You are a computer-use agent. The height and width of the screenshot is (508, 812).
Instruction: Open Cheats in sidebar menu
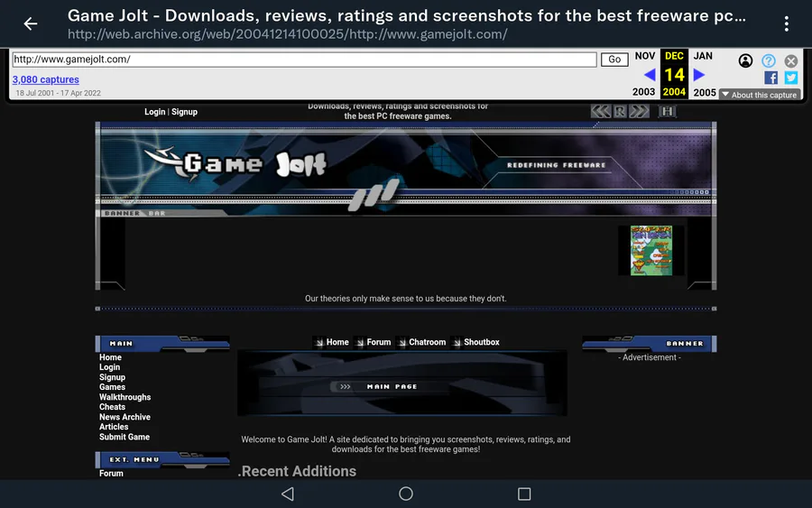click(113, 407)
